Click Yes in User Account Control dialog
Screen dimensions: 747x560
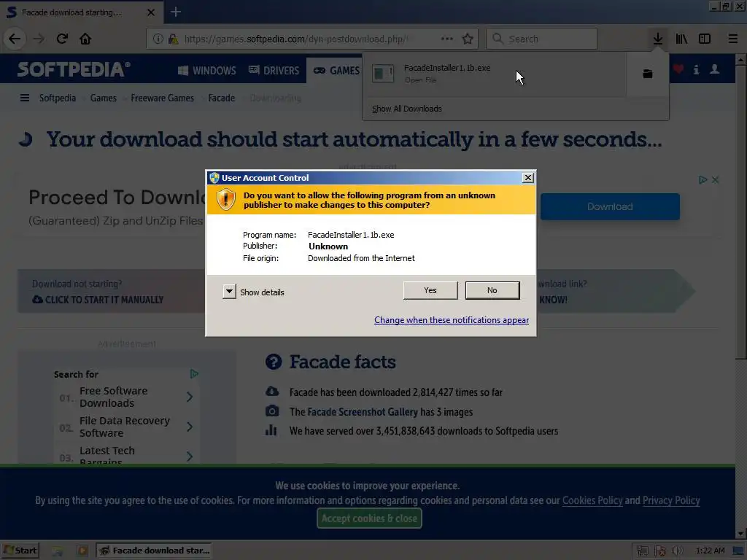(x=430, y=290)
